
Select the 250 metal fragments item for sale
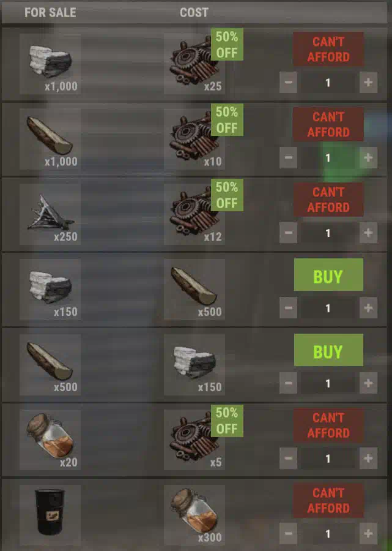click(50, 214)
